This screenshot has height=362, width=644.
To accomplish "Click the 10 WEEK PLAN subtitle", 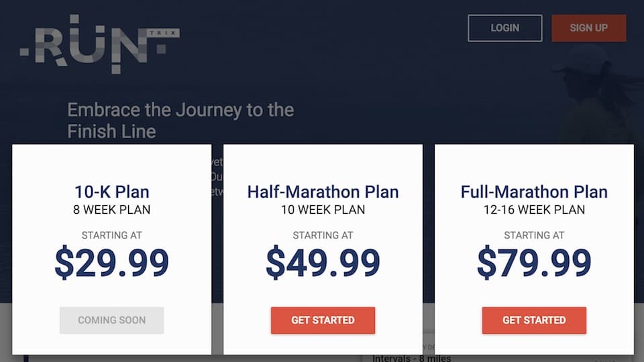I will coord(323,210).
